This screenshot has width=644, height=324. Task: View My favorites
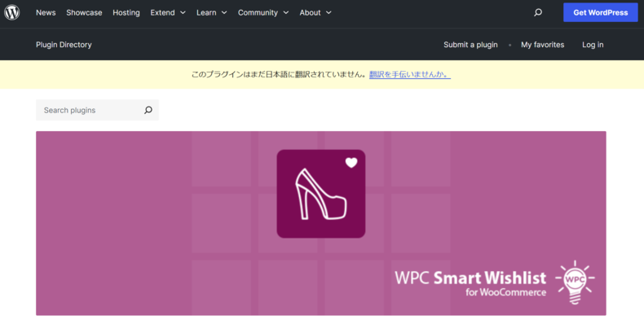(543, 45)
